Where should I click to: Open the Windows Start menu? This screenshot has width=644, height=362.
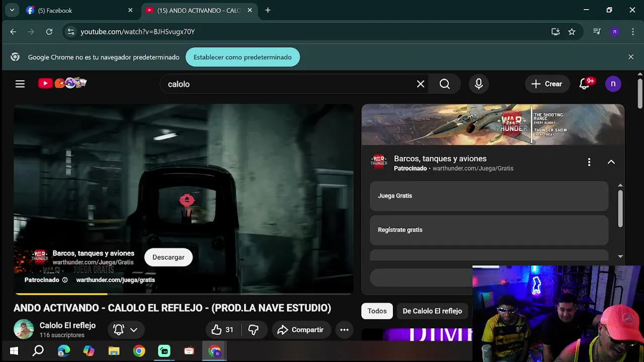14,351
